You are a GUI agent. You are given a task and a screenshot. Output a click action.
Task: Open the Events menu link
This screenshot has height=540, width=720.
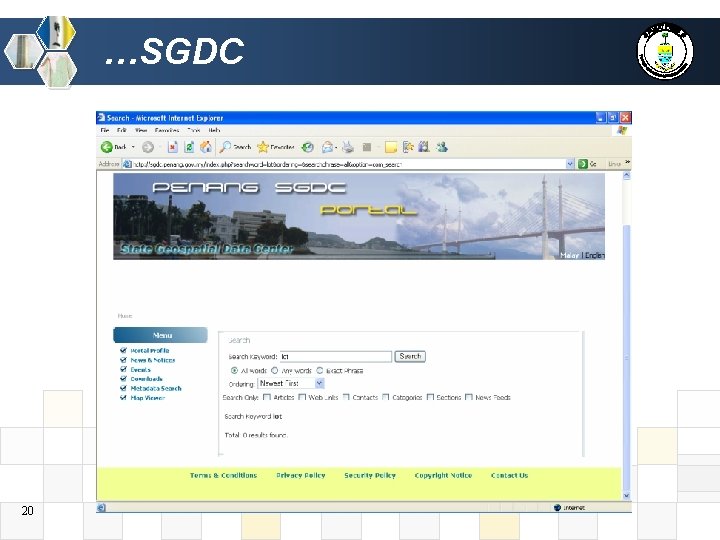(x=141, y=370)
